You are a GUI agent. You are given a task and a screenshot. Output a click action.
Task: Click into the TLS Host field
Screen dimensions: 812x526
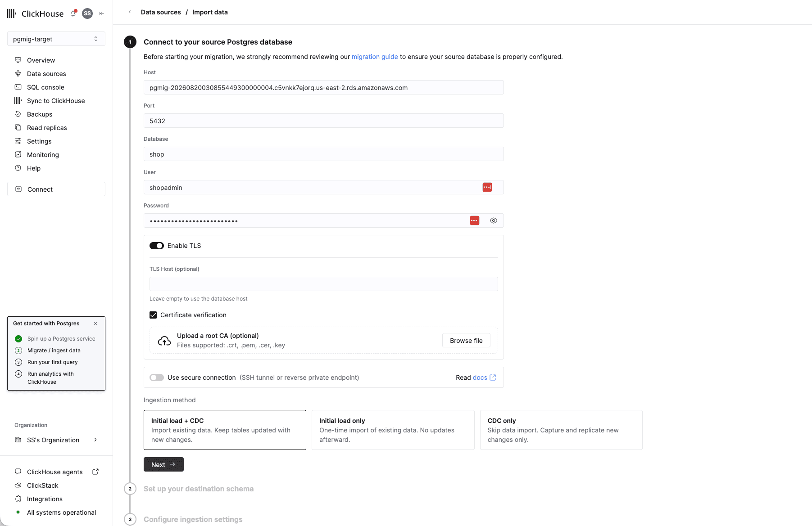[323, 284]
